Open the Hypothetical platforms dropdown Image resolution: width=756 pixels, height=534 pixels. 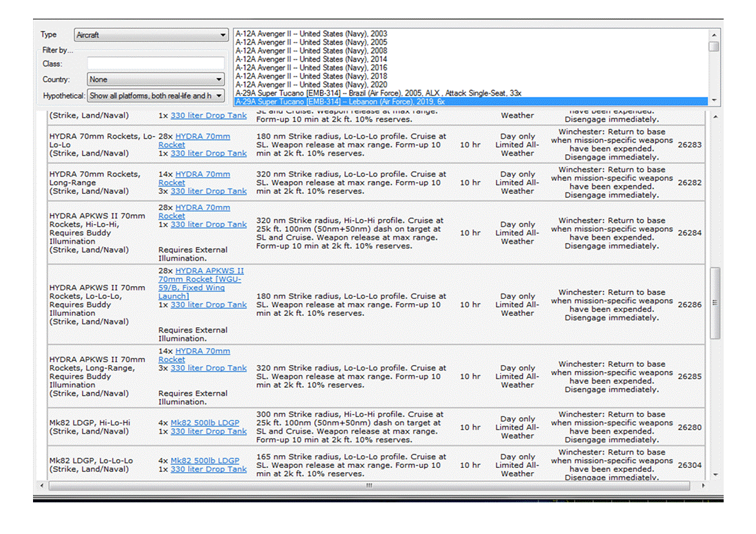(x=156, y=96)
